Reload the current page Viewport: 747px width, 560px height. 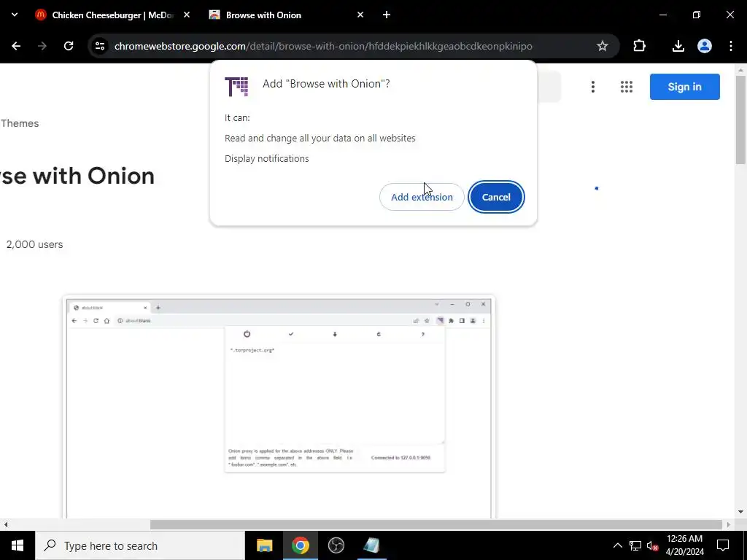pos(69,46)
